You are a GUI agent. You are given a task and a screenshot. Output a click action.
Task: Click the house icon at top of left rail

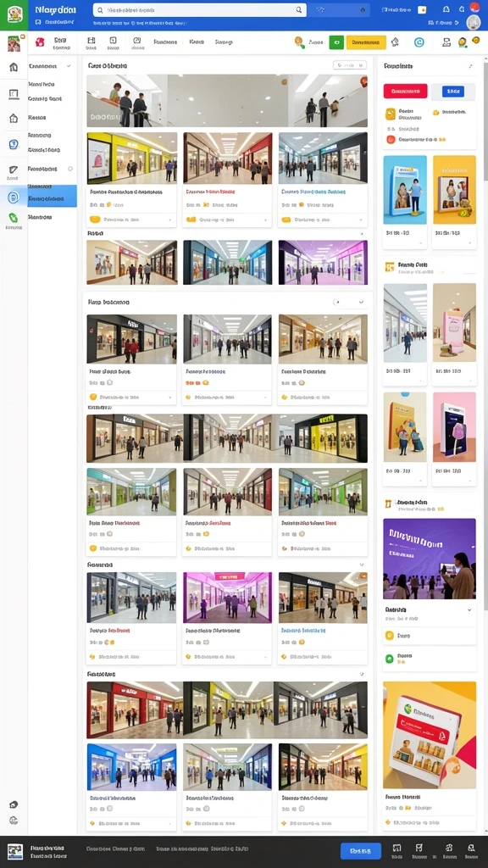14,68
